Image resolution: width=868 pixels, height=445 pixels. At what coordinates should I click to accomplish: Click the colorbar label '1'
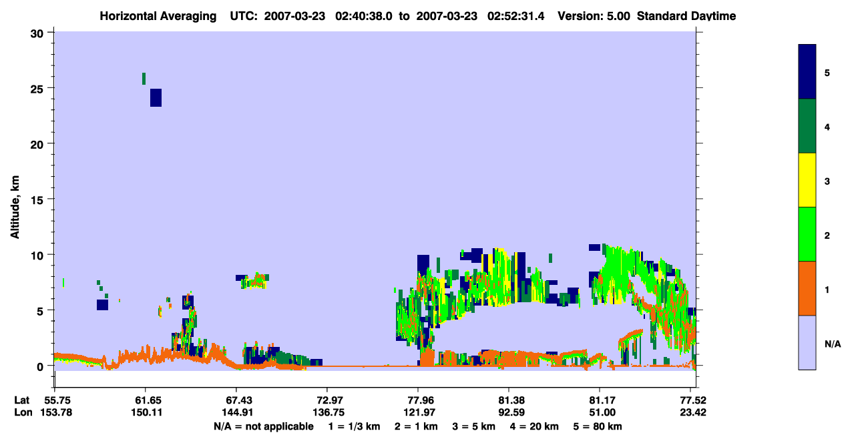point(827,288)
